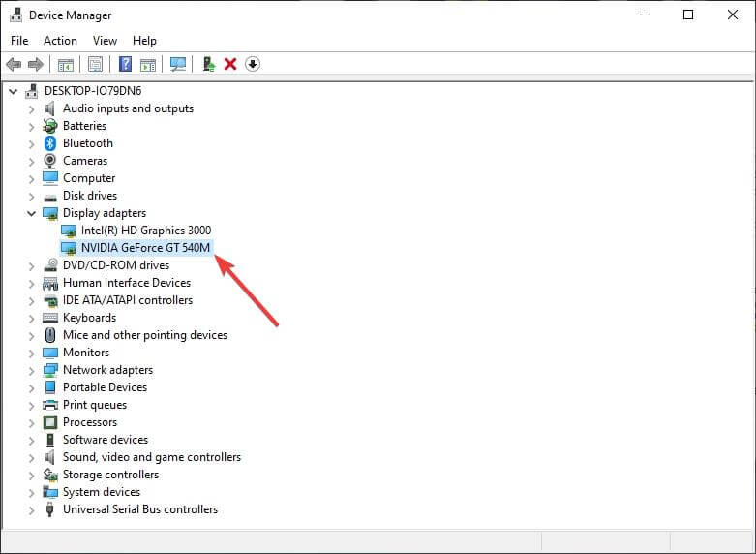Click the Back arrow toolbar icon
Viewport: 756px width, 554px height.
click(x=14, y=64)
